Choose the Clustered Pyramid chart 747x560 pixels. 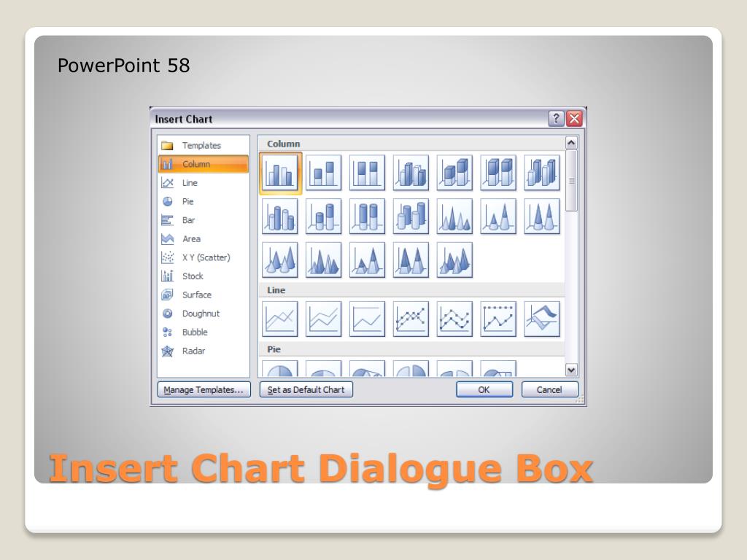323,260
